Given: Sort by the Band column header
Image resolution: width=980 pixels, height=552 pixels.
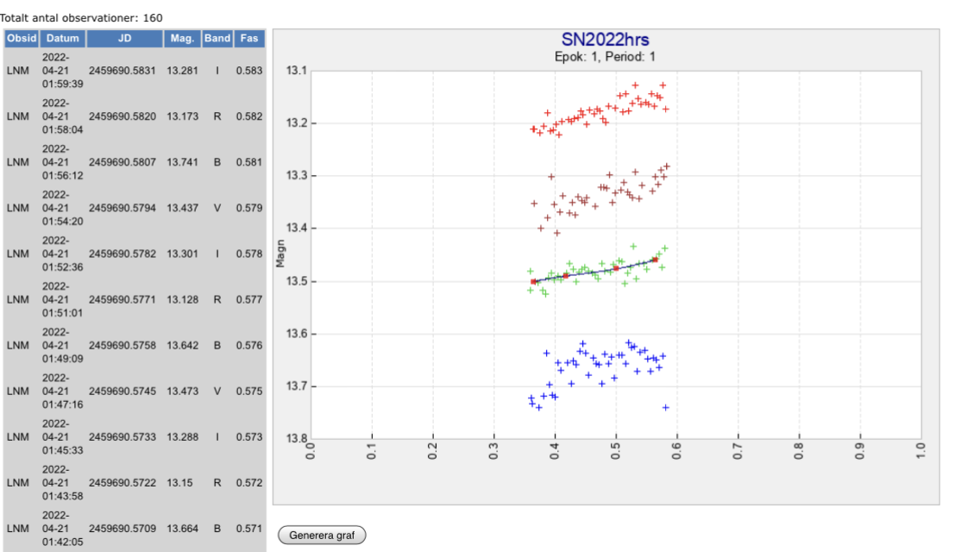Looking at the screenshot, I should (x=217, y=39).
